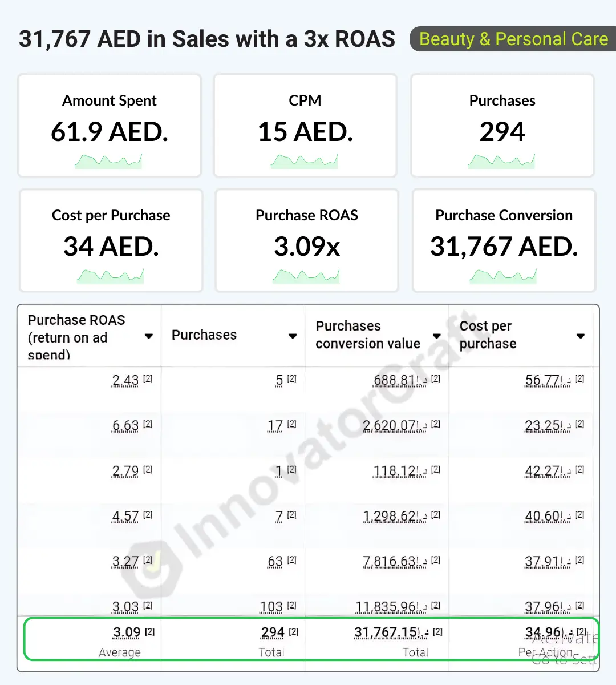Viewport: 616px width, 685px height.
Task: Open the Purchase ROAS column dropdown arrow
Action: [149, 336]
